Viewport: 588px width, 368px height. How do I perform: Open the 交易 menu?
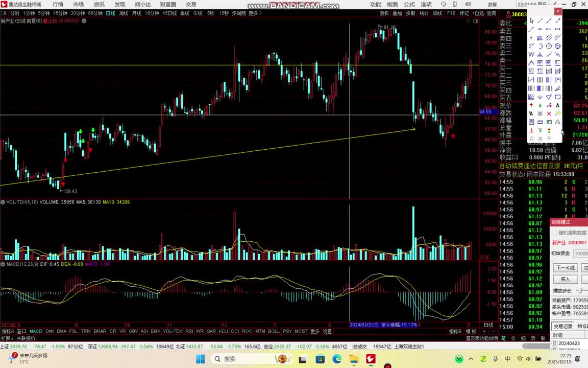tap(191, 5)
